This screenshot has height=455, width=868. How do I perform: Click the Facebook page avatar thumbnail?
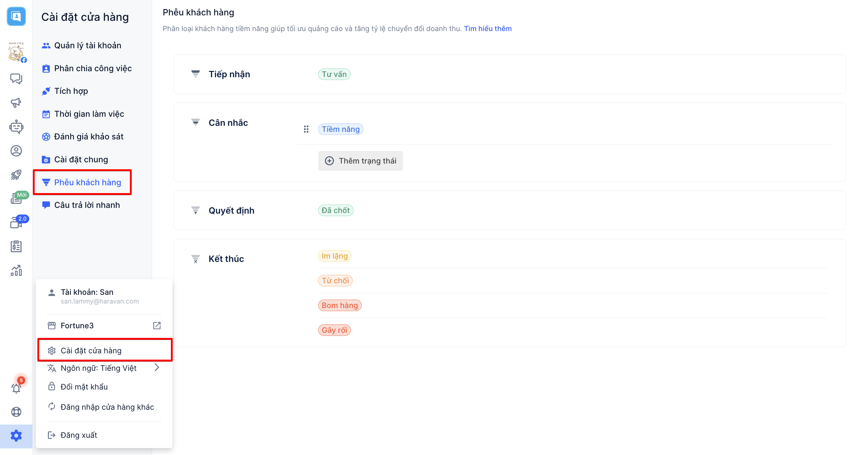[x=16, y=52]
